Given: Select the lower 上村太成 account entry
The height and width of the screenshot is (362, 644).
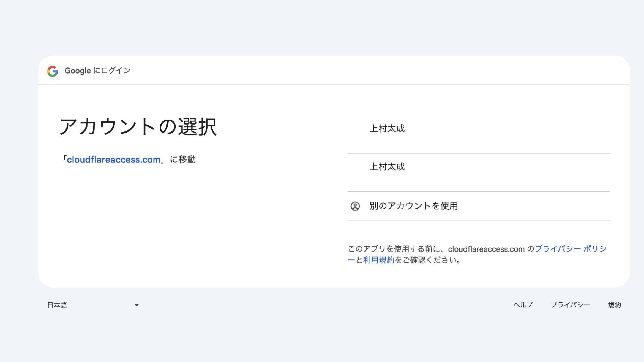Looking at the screenshot, I should coord(387,167).
